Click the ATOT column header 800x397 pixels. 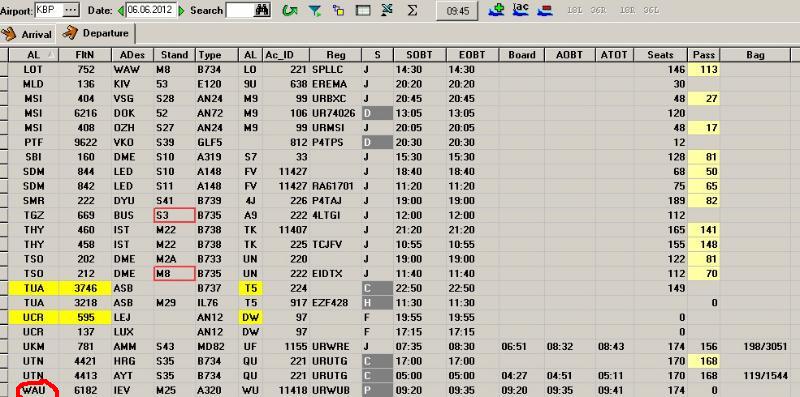614,55
